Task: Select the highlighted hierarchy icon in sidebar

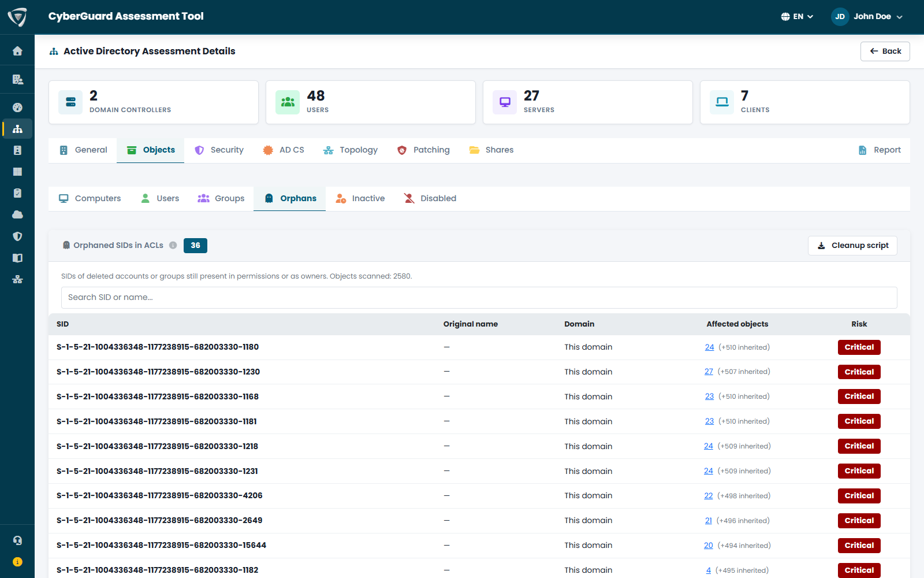Action: pos(17,129)
